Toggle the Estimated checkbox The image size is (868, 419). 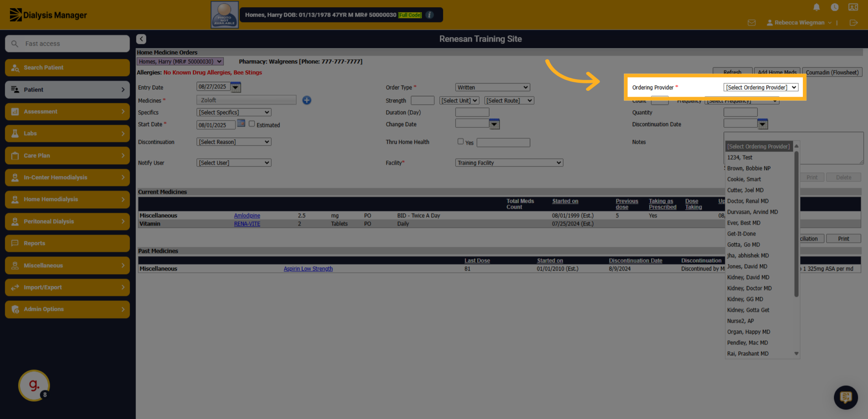(252, 124)
